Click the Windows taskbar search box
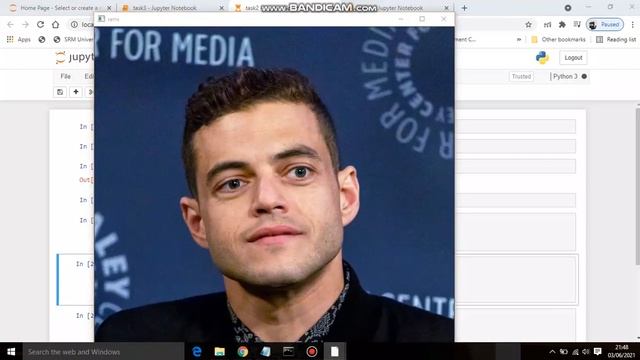Image resolution: width=640 pixels, height=360 pixels. [103, 351]
